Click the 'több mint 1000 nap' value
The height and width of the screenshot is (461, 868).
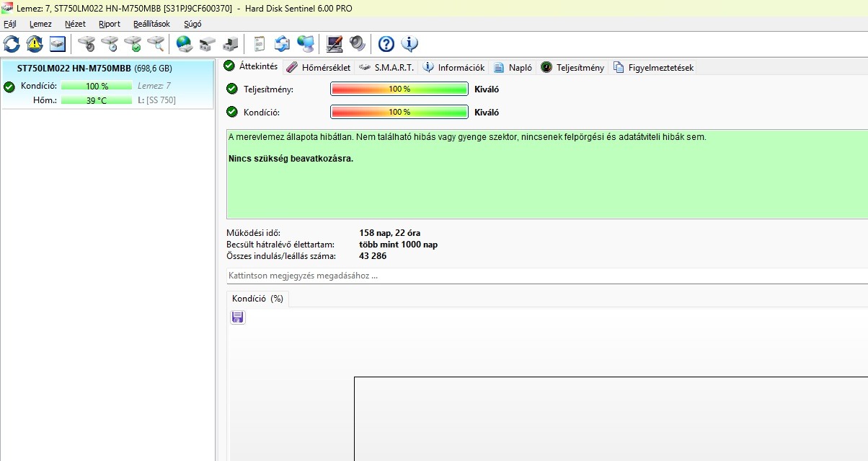tap(398, 245)
